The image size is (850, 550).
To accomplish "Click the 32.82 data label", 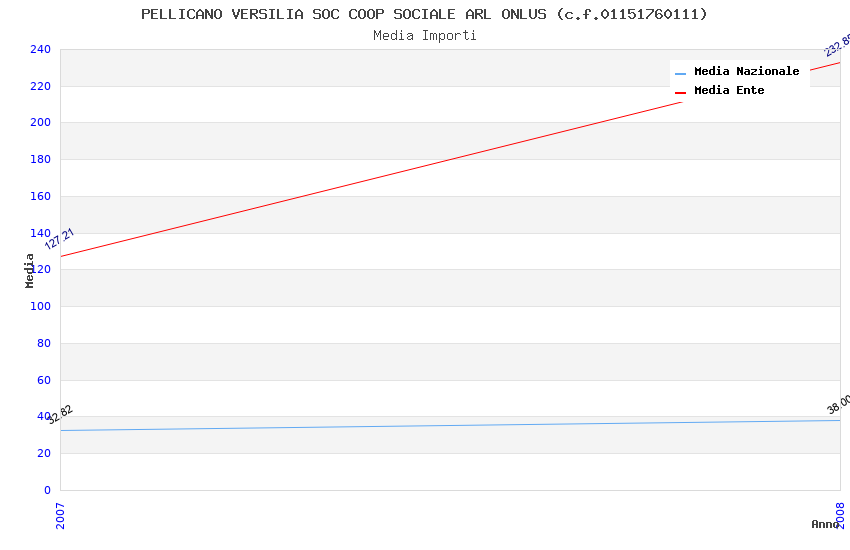I will tap(60, 415).
